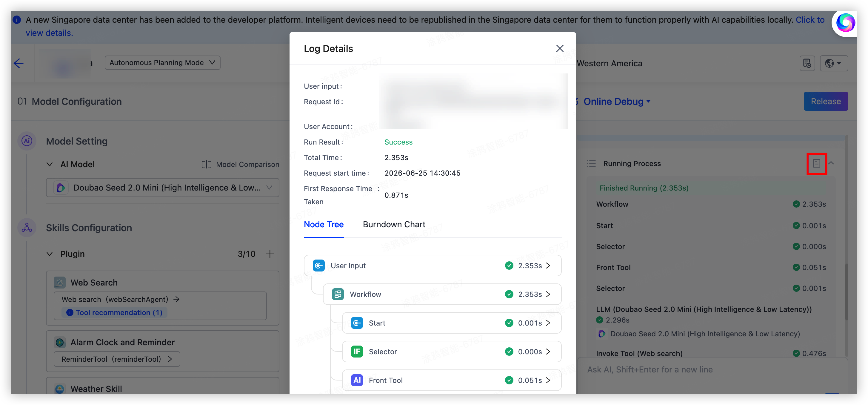Click the back arrow icon
The height and width of the screenshot is (405, 868).
click(19, 63)
